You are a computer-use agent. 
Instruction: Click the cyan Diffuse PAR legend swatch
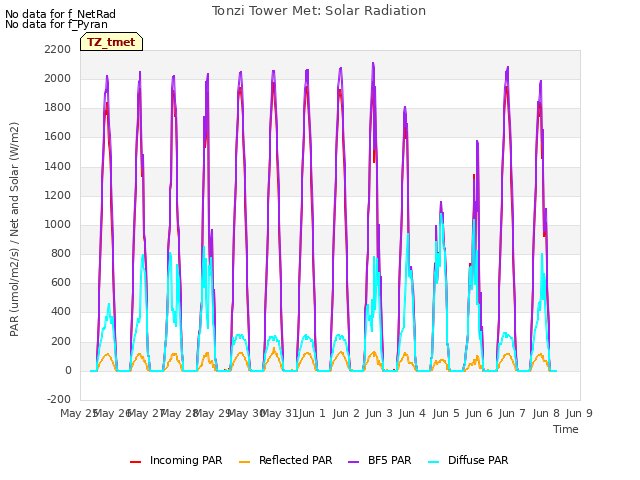click(x=434, y=462)
